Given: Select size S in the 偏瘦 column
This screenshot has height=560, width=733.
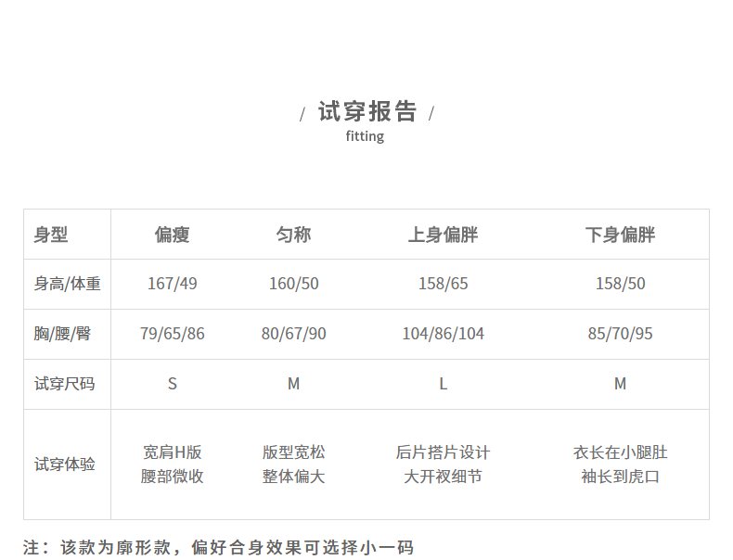Looking at the screenshot, I should (172, 384).
